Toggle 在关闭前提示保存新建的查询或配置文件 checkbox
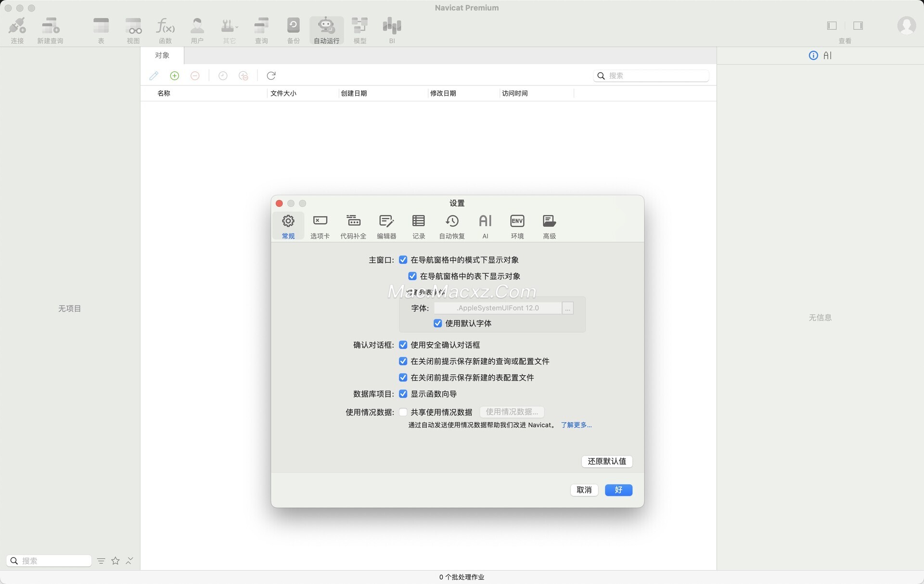924x584 pixels. point(403,361)
